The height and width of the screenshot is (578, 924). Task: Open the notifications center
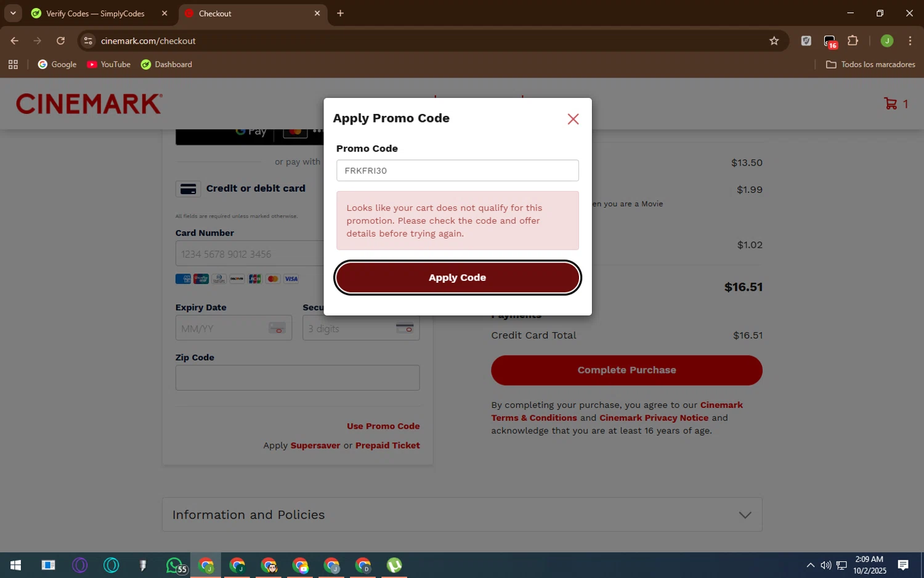tap(903, 565)
